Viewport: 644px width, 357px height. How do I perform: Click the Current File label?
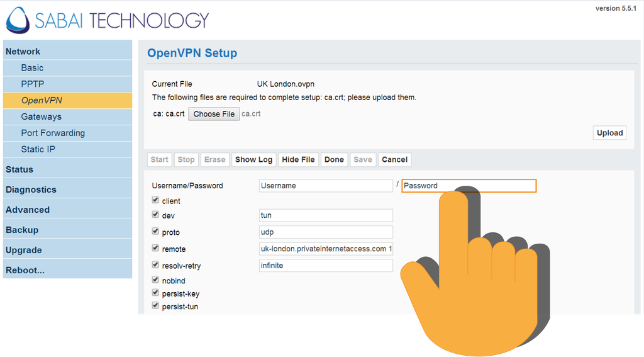pos(172,84)
